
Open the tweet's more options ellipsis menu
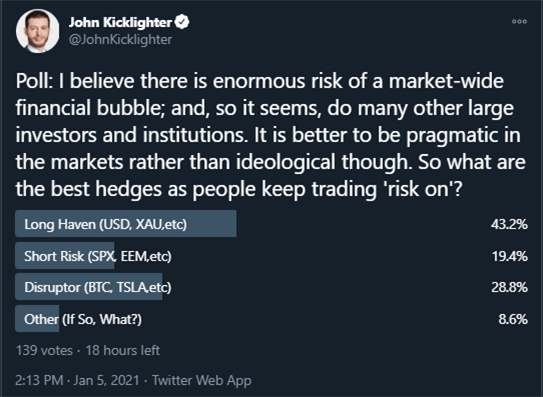(519, 21)
